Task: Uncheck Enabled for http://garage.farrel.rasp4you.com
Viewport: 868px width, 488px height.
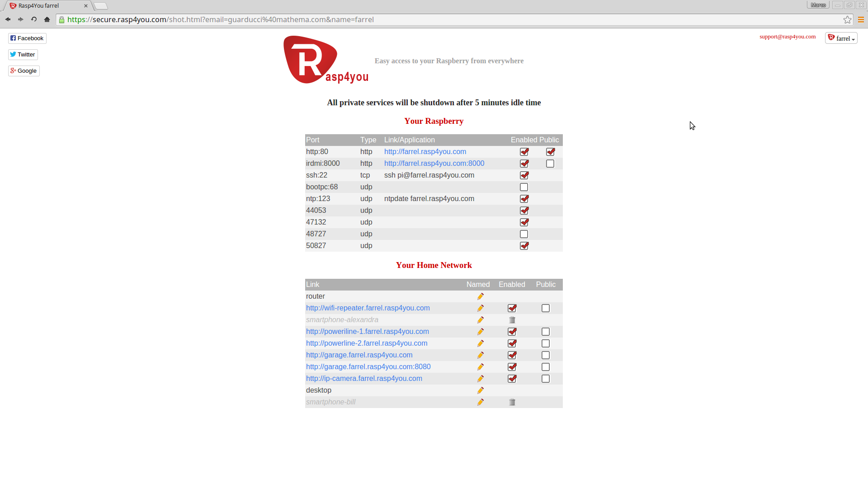Action: 512,355
